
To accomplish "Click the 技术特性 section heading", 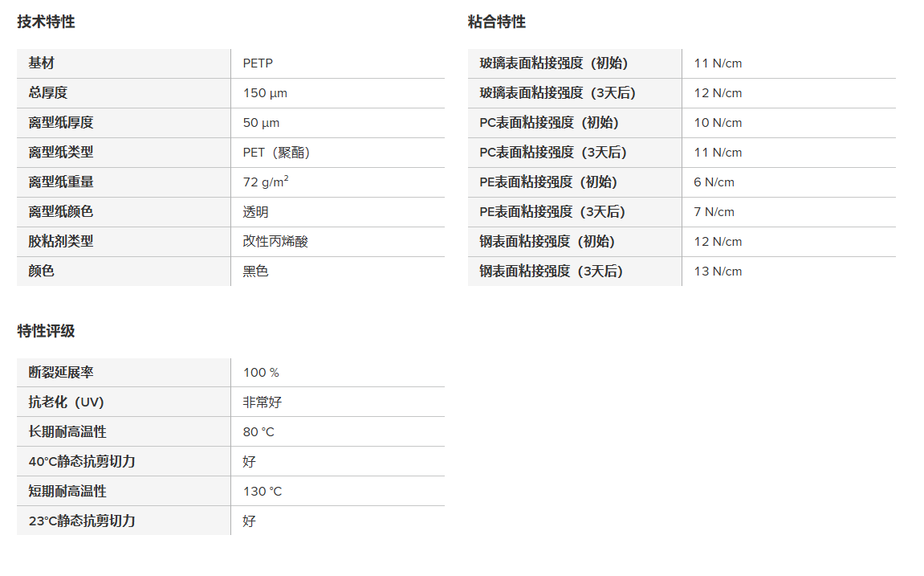I will point(46,22).
